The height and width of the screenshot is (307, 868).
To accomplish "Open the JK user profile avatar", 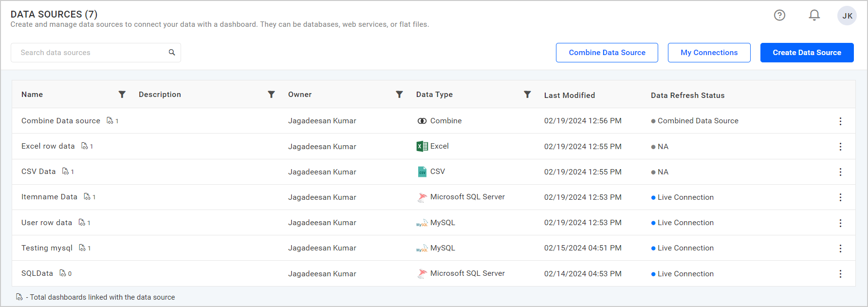I will [847, 16].
